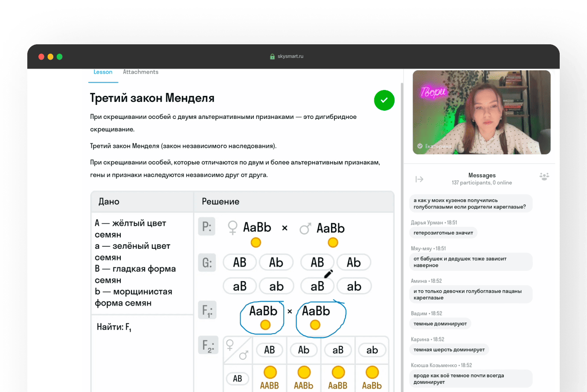Click the lock icon beside skysmart.ru
This screenshot has width=587, height=392.
(x=272, y=57)
